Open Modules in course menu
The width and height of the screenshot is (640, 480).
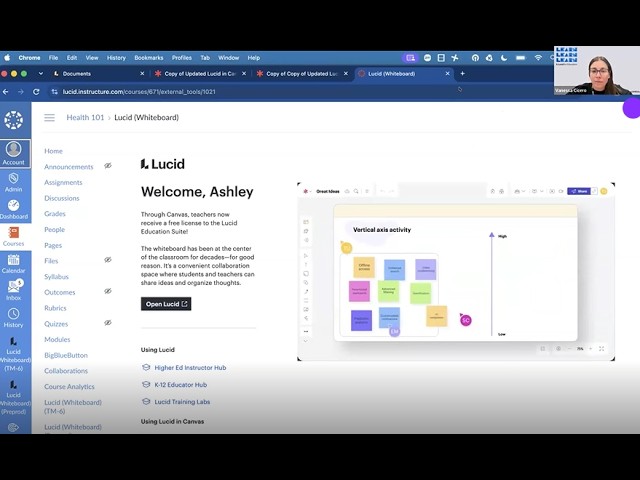coord(57,340)
